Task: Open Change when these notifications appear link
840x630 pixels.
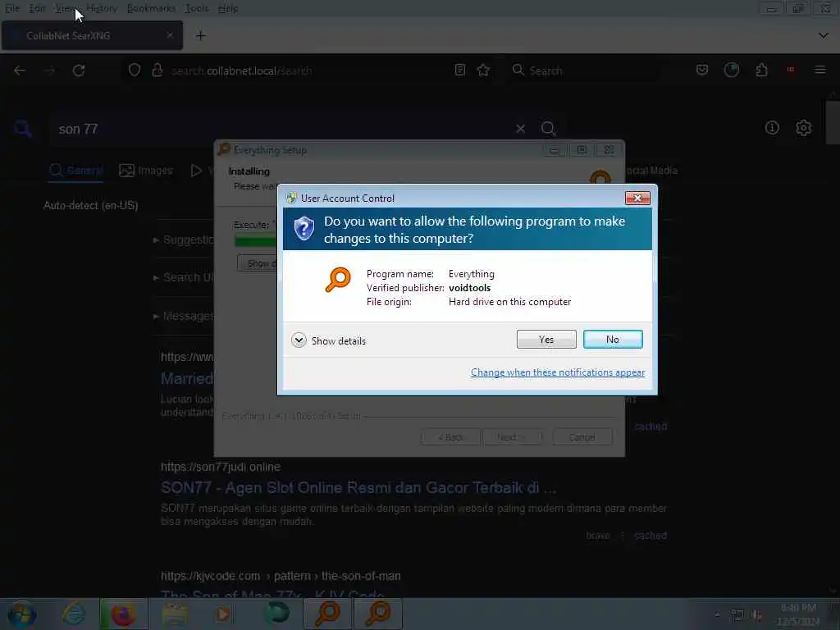Action: point(558,372)
